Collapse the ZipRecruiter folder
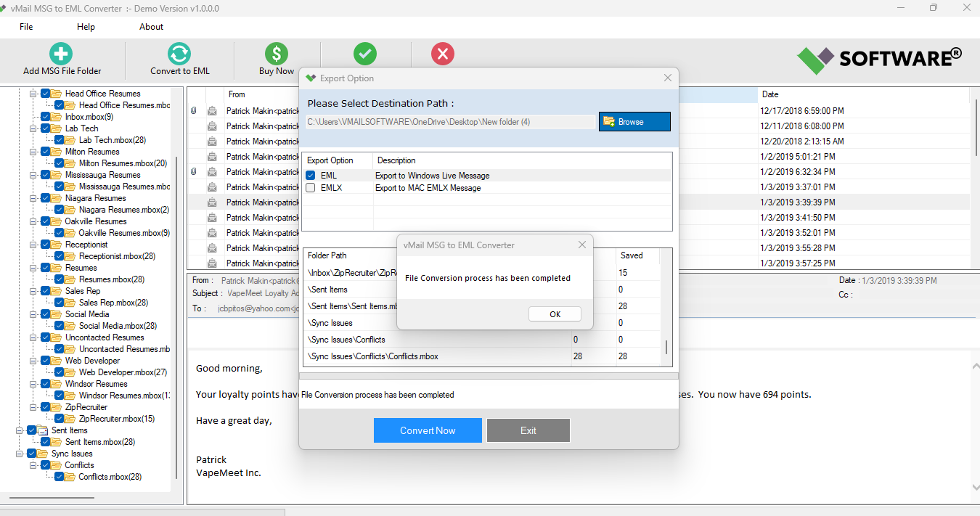Screen dimensions: 980x516 coord(33,407)
